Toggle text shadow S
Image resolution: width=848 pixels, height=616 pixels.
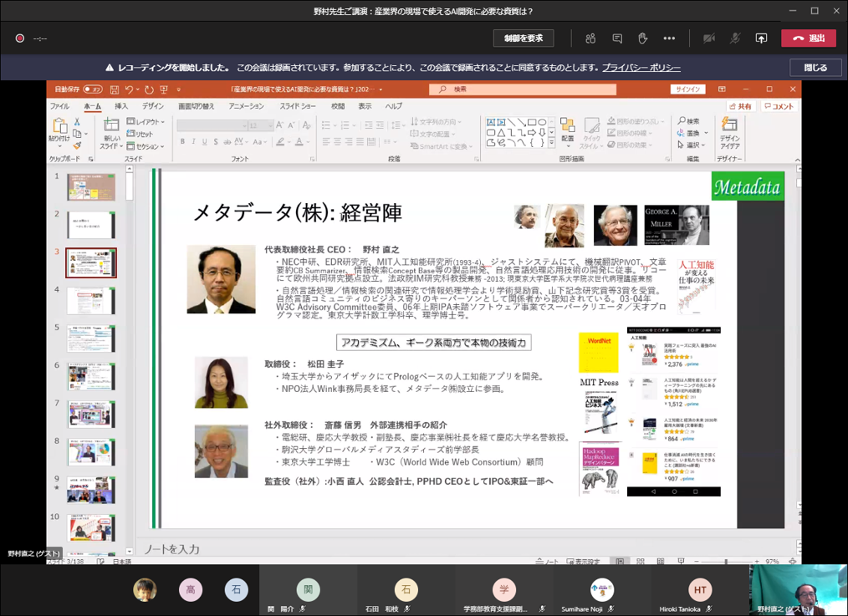coord(216,141)
